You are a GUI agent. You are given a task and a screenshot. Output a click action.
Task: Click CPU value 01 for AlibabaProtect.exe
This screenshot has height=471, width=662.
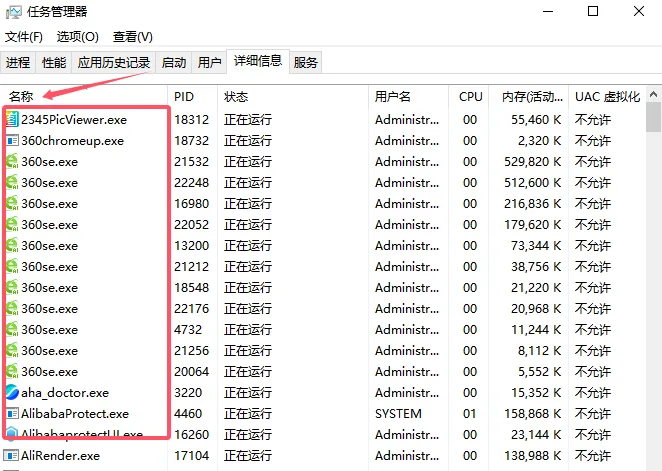click(x=469, y=414)
